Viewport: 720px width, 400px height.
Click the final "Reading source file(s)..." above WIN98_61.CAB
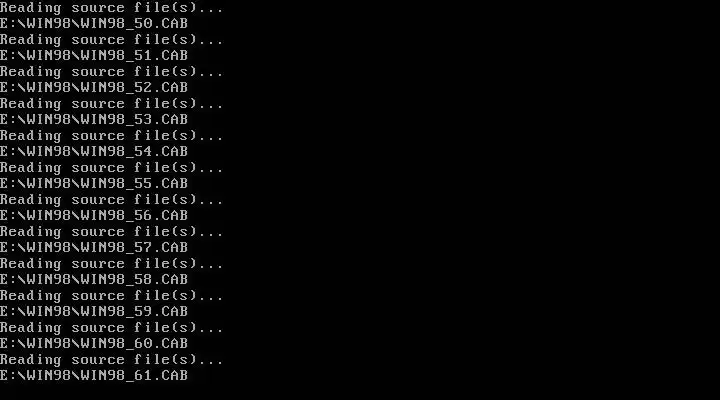[112, 360]
